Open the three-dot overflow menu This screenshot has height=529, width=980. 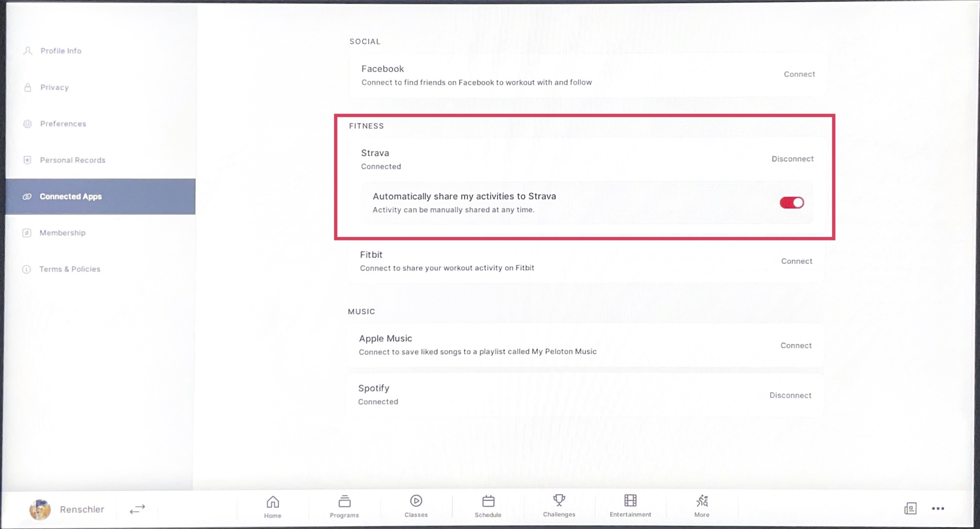938,508
